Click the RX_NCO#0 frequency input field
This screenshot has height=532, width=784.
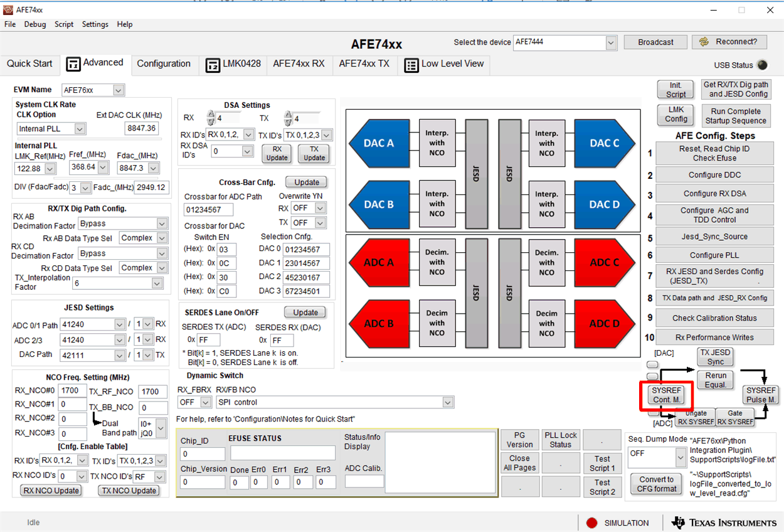pos(73,390)
